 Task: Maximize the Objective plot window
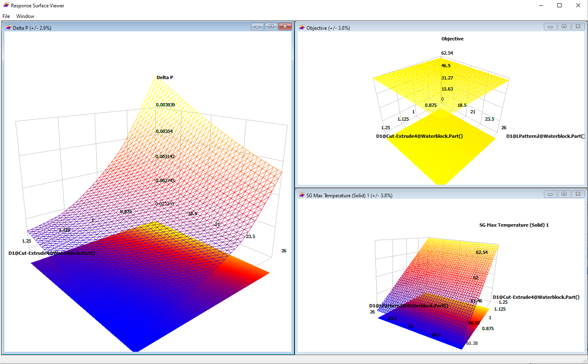pos(564,26)
